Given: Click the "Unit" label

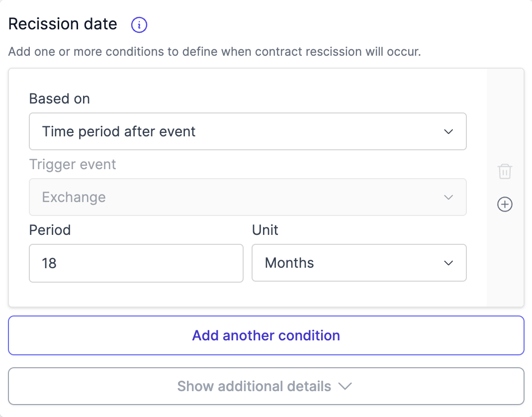Looking at the screenshot, I should point(265,230).
